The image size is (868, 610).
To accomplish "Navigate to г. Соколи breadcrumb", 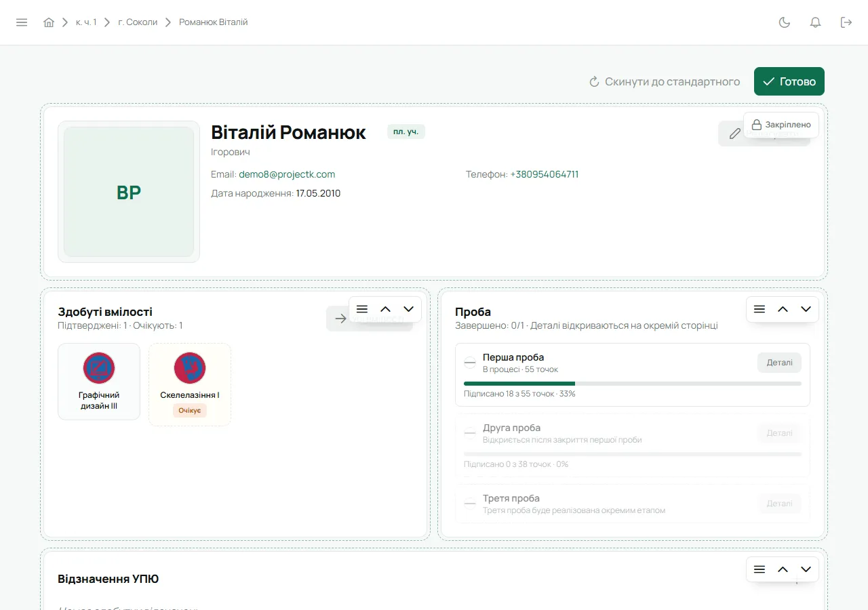I will pos(138,22).
